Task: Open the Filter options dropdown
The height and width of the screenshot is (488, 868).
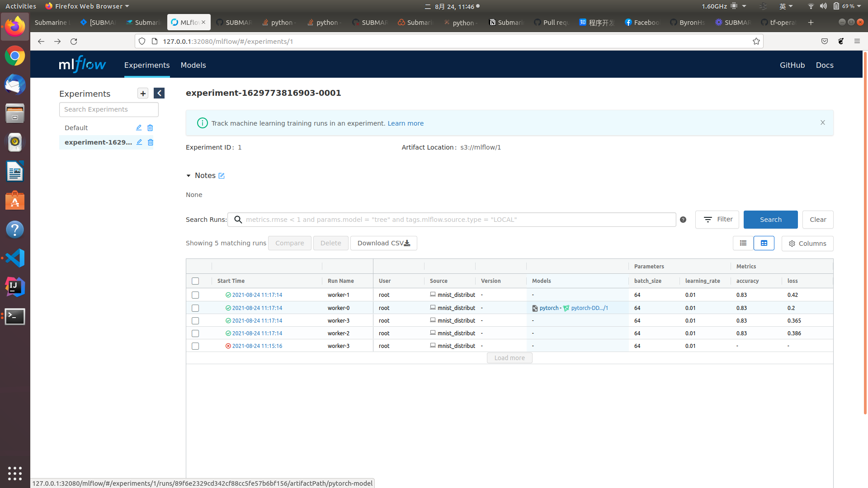Action: (x=717, y=220)
